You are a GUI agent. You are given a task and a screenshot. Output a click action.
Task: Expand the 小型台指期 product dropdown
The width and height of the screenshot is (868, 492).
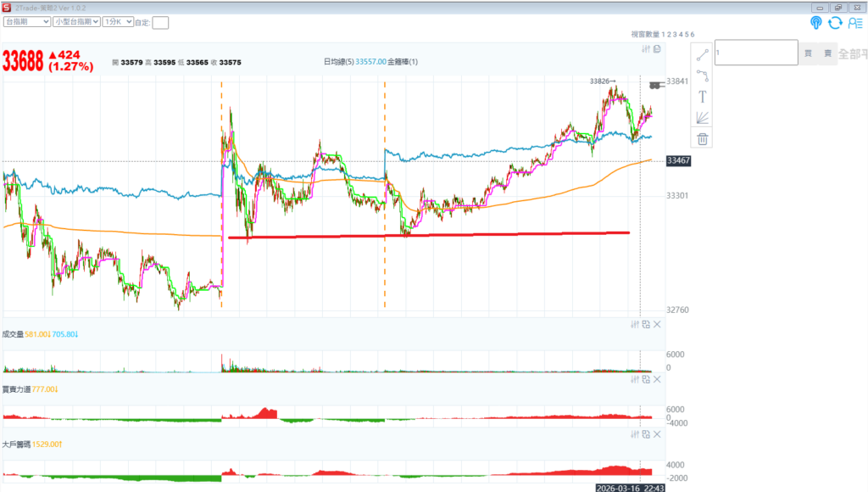coord(76,22)
